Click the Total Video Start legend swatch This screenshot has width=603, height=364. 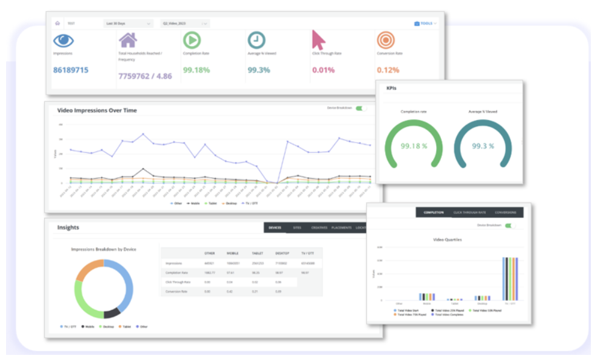[394, 310]
